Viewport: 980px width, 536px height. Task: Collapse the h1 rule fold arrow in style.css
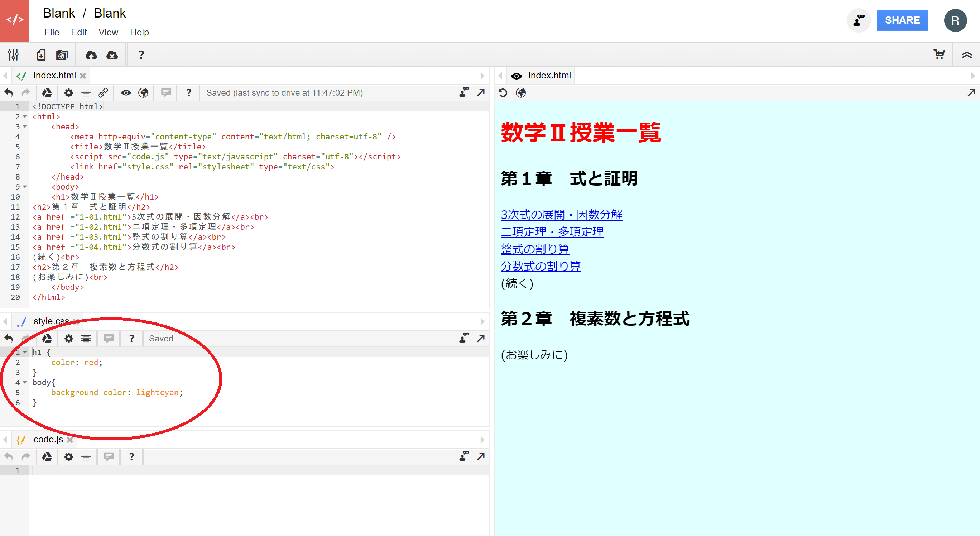25,352
